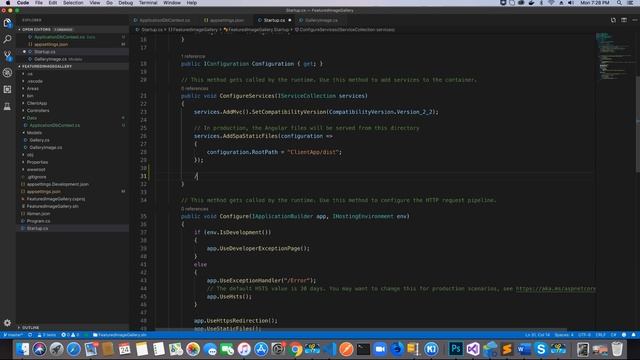Click the Spaces indentation setting
This screenshot has width=640, height=360.
[x=564, y=335]
